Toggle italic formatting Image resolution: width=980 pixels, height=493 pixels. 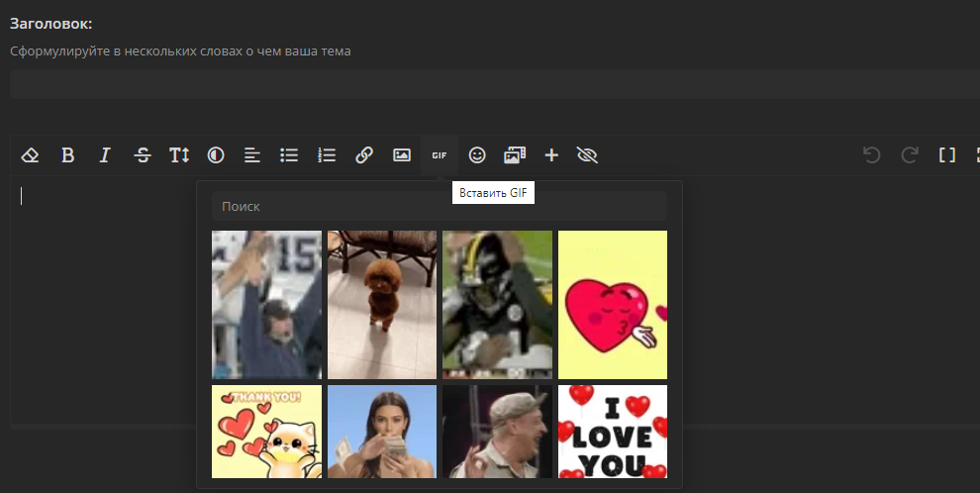(x=105, y=155)
